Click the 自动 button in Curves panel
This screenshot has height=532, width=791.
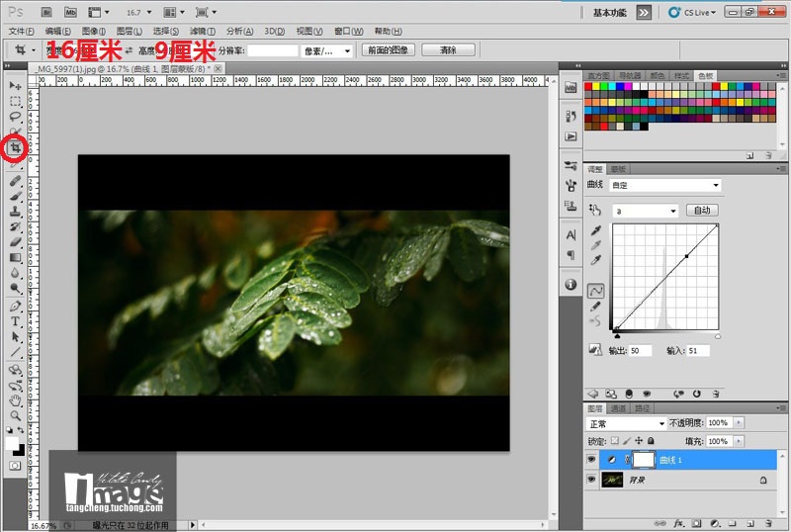[702, 210]
